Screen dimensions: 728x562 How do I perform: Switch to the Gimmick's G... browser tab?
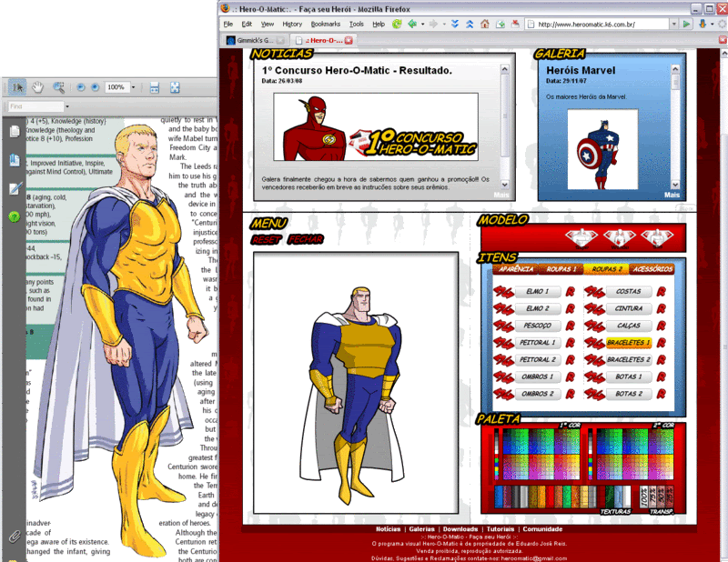click(255, 40)
